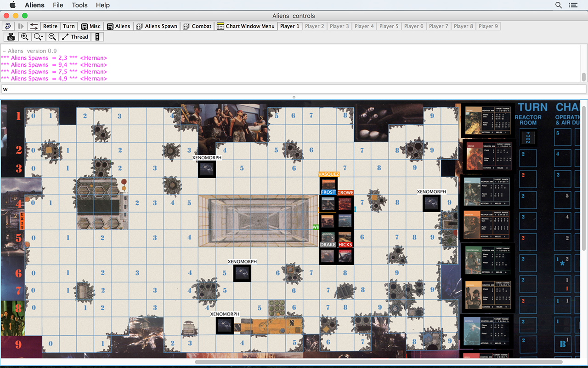Click log line 'Aliens Spawns = 9,4'
The image size is (588, 368).
(x=54, y=65)
